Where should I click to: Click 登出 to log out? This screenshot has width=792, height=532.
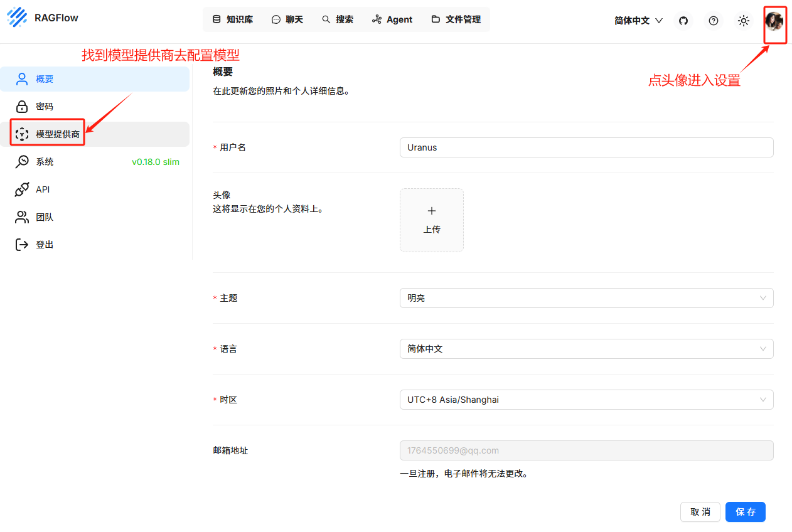[95, 245]
